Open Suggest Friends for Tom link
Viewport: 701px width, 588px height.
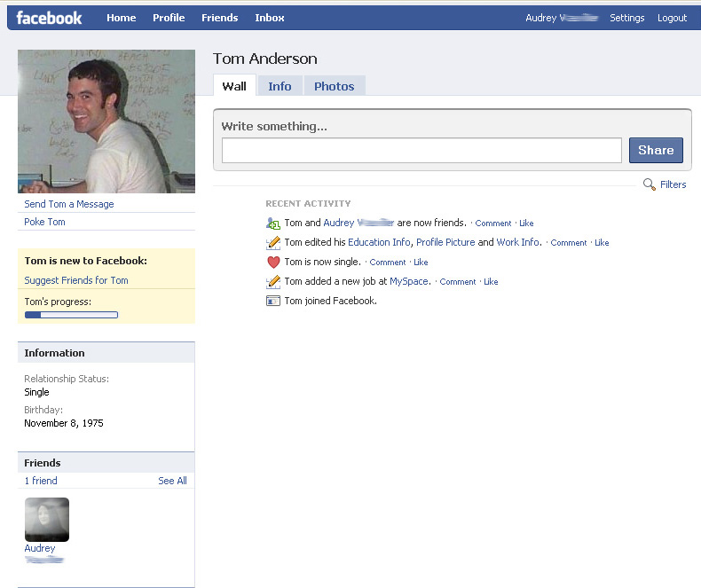tap(76, 280)
